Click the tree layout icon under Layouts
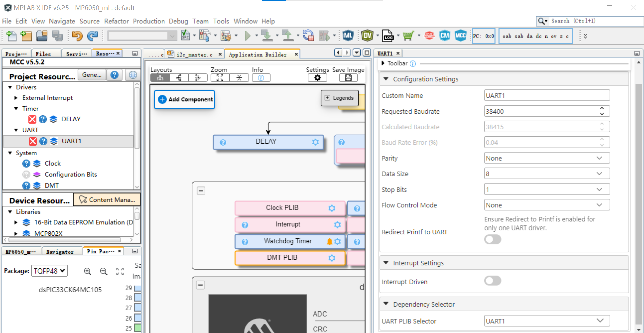Screen dimensions: 644x333 click(x=160, y=78)
